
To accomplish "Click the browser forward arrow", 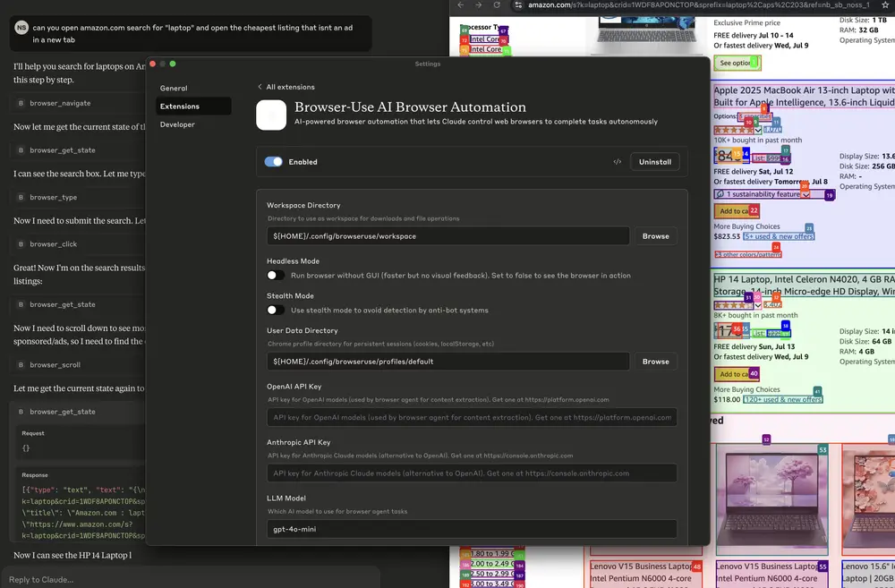I will pyautogui.click(x=480, y=5).
